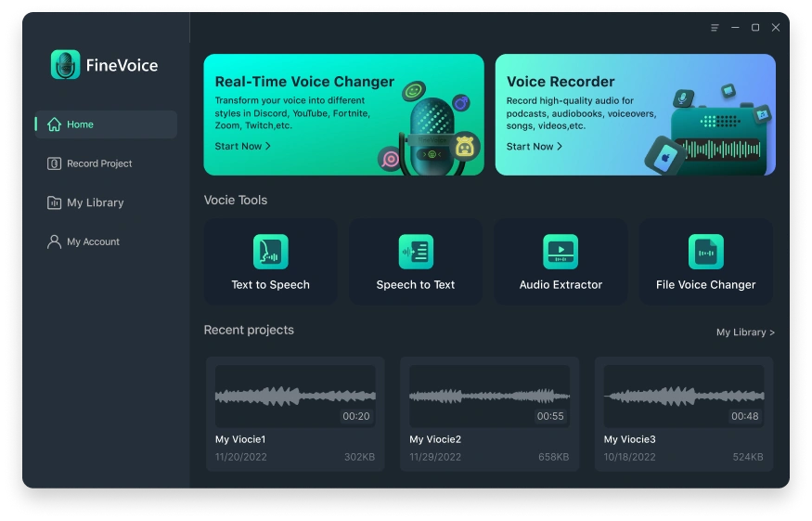
Task: Open the My Viocie2 waveform thumbnail
Action: tap(489, 396)
